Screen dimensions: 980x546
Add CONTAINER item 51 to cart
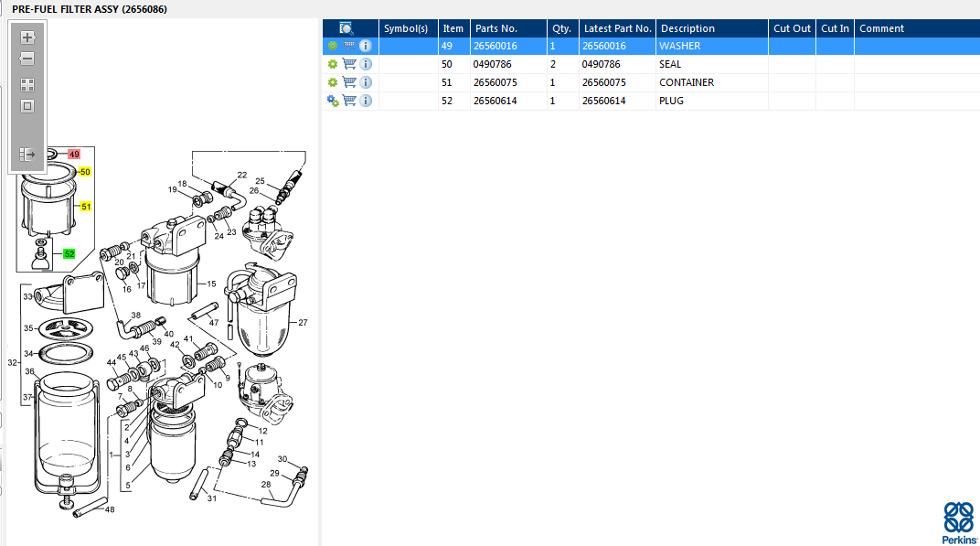(x=349, y=82)
